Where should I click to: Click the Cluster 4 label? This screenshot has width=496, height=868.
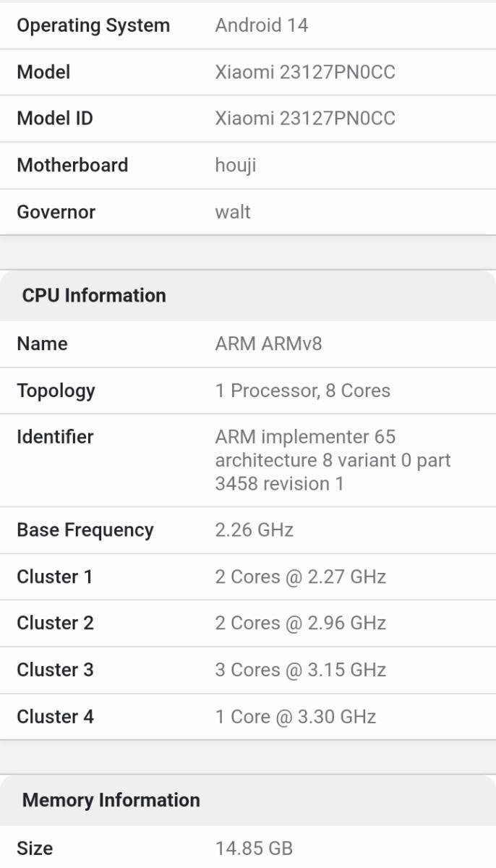point(56,717)
